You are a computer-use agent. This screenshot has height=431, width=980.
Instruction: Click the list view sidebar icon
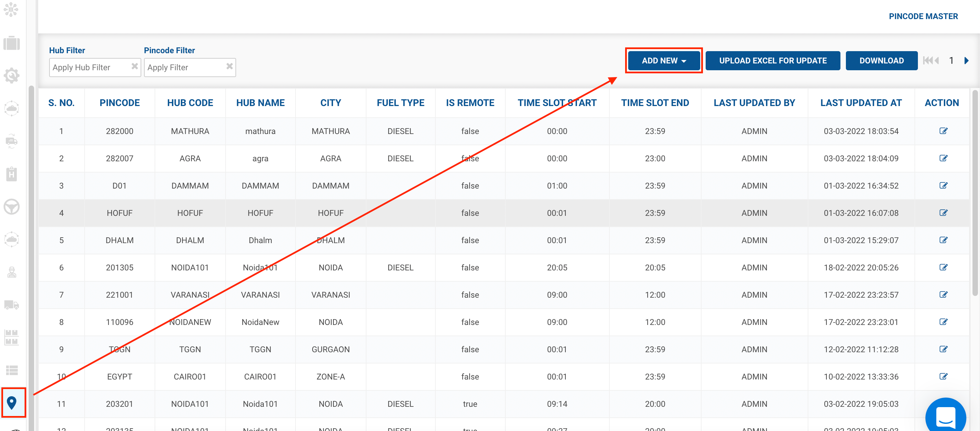(11, 370)
